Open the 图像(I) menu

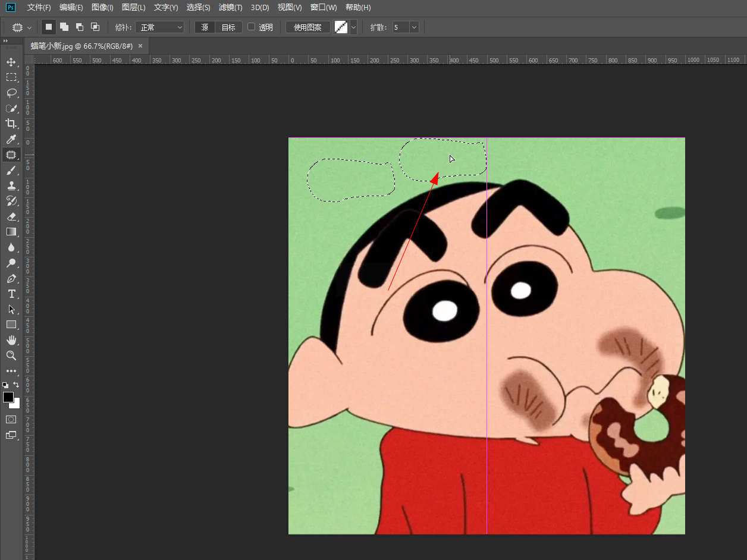coord(102,7)
